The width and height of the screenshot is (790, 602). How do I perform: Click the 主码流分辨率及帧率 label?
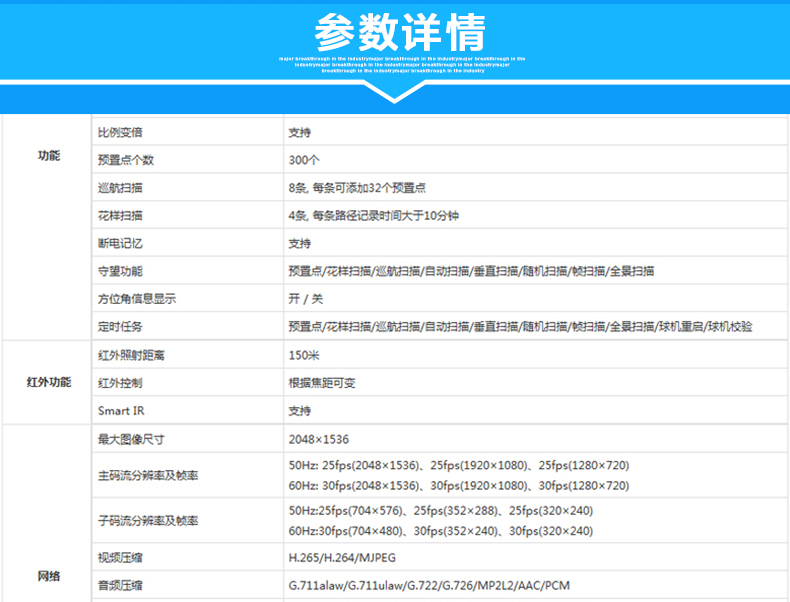[x=148, y=475]
